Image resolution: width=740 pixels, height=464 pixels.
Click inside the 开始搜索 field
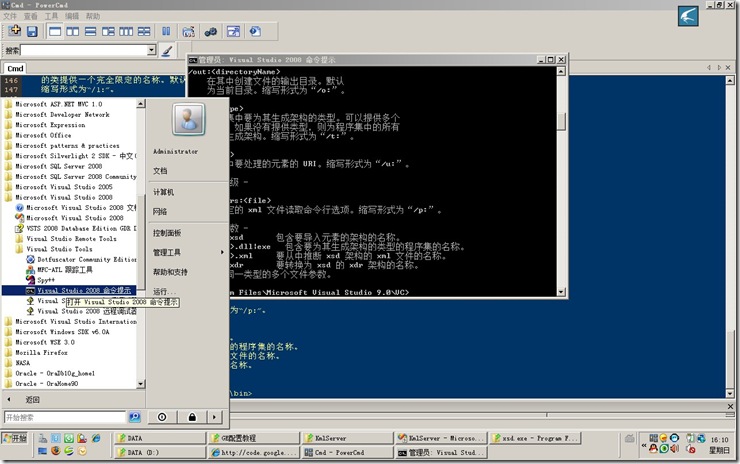pyautogui.click(x=65, y=417)
